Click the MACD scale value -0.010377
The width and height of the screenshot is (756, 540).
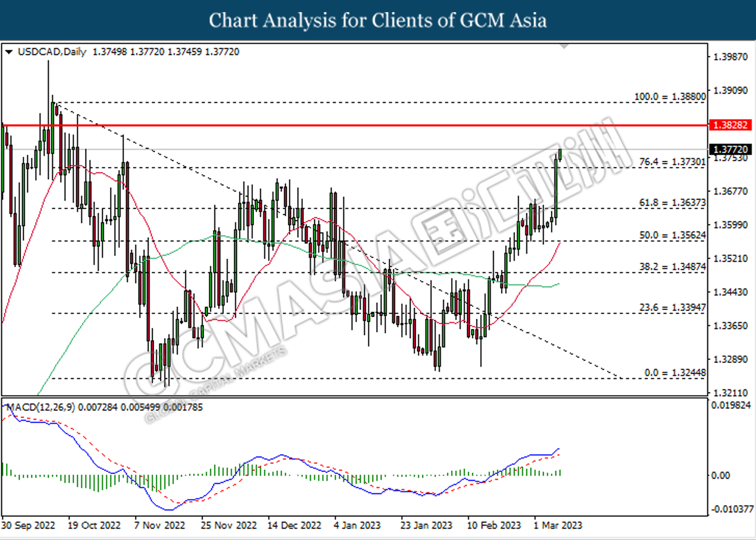pyautogui.click(x=732, y=510)
